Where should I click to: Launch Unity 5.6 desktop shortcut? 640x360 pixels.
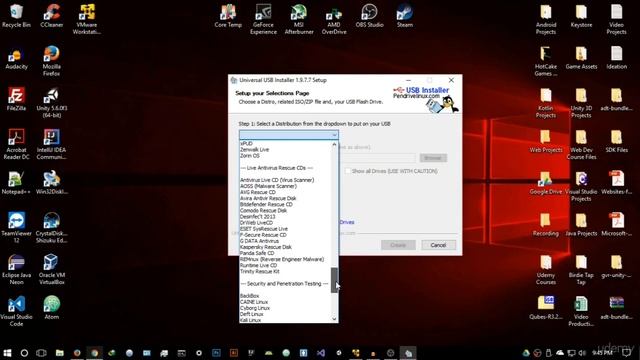(x=51, y=103)
